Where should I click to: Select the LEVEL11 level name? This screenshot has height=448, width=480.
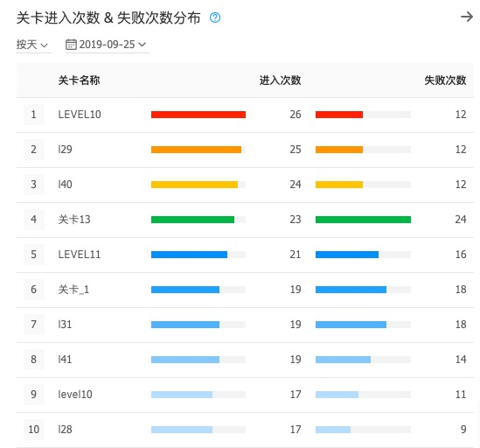[80, 255]
